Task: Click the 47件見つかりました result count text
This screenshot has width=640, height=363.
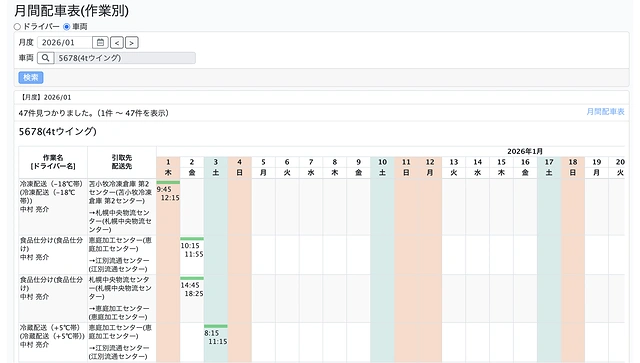Action: pos(93,113)
